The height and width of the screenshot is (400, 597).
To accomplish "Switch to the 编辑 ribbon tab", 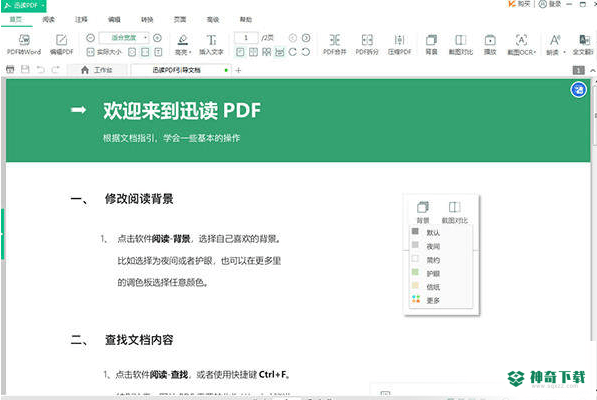I will (114, 19).
